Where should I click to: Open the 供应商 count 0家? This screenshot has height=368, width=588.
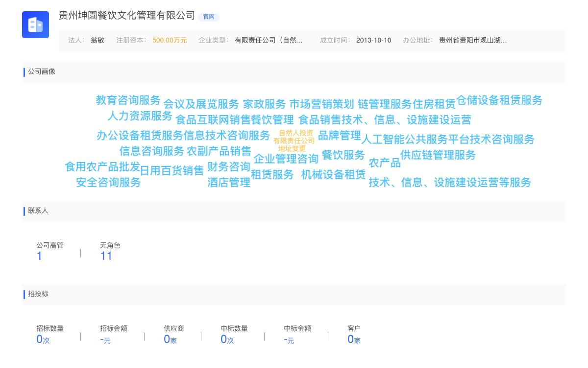click(x=170, y=339)
